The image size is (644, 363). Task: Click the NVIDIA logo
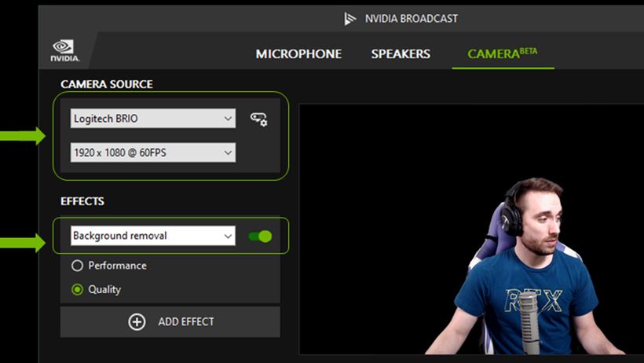[x=64, y=51]
